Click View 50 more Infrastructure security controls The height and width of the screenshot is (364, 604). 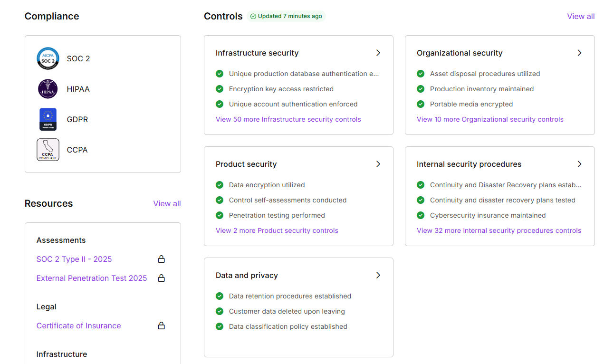pyautogui.click(x=288, y=119)
